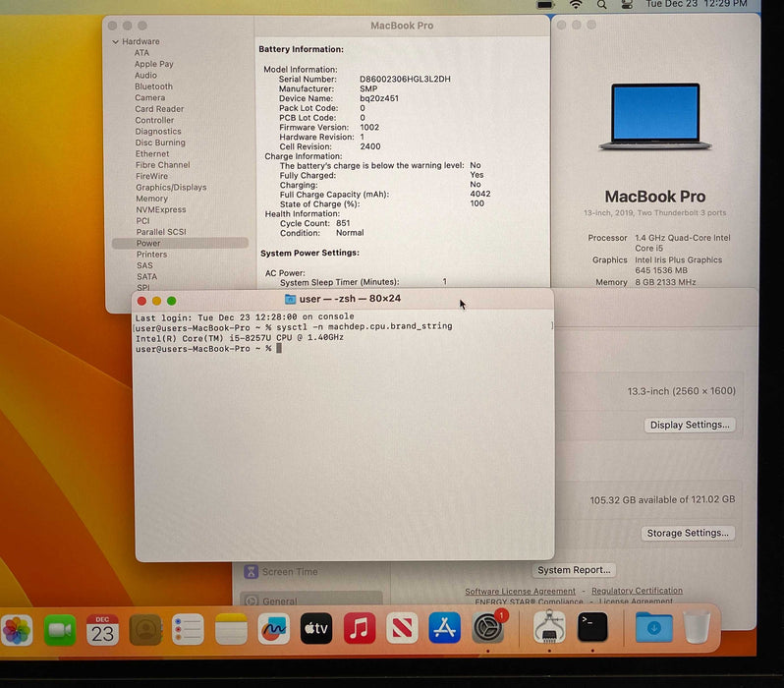
Task: Open the Regulatory Certification link
Action: pyautogui.click(x=637, y=591)
